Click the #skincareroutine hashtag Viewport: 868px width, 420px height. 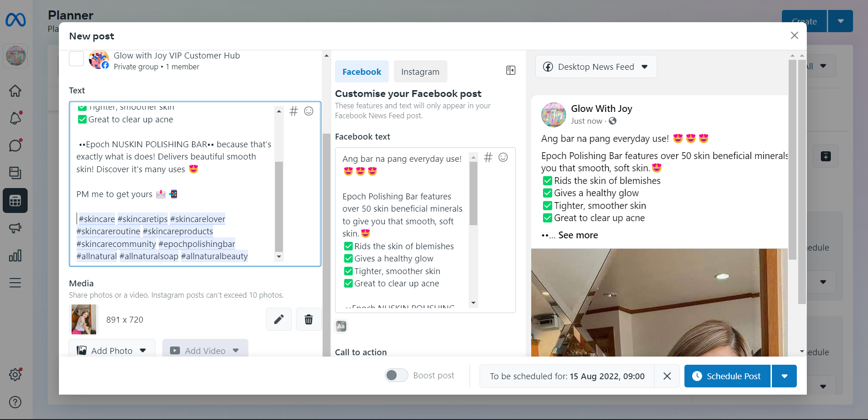pyautogui.click(x=108, y=232)
